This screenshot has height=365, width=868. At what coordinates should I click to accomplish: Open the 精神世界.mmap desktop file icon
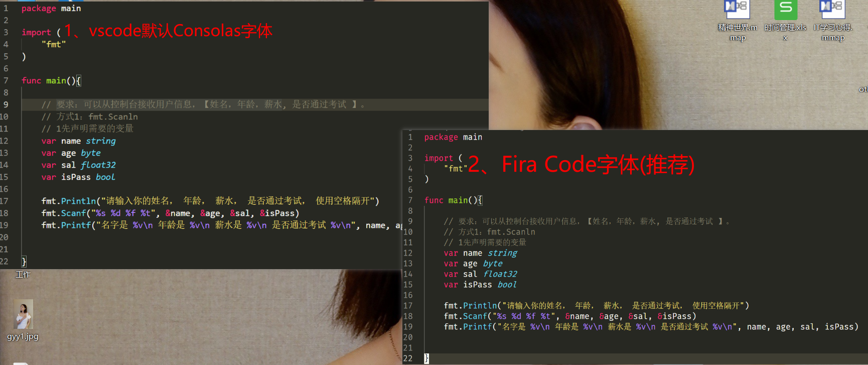coord(737,9)
